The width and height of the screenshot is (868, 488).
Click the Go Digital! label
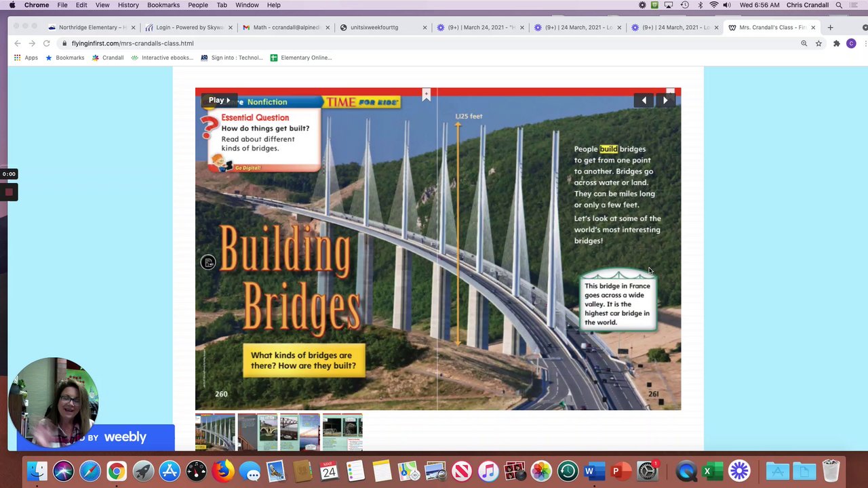point(248,167)
